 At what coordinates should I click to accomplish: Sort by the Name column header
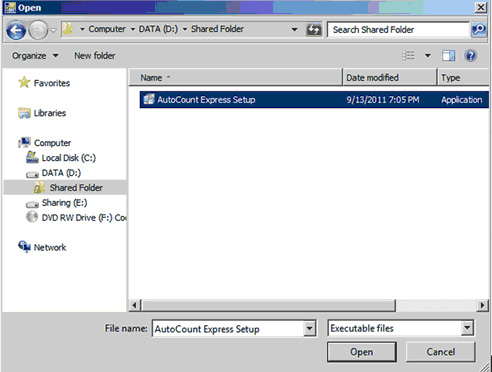click(235, 78)
